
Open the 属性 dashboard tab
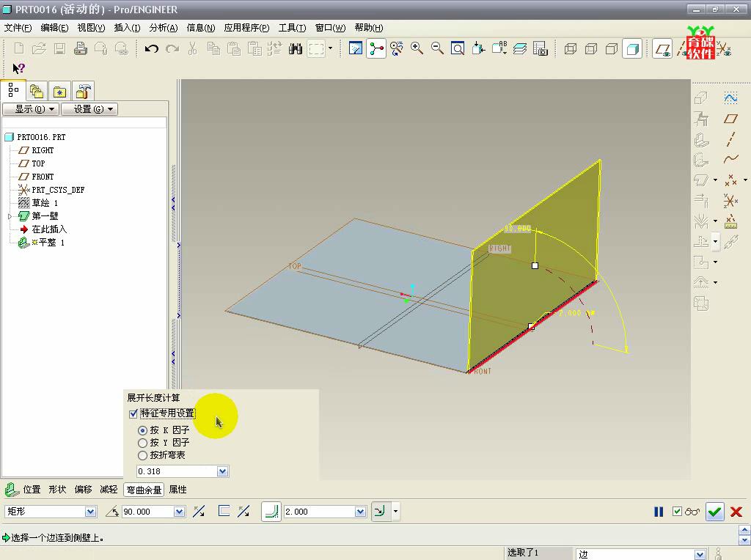(178, 490)
